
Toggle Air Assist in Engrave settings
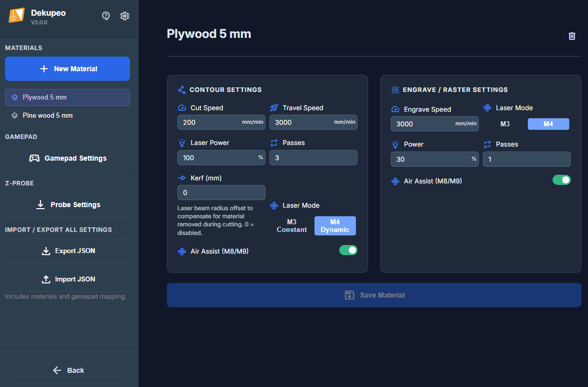561,180
